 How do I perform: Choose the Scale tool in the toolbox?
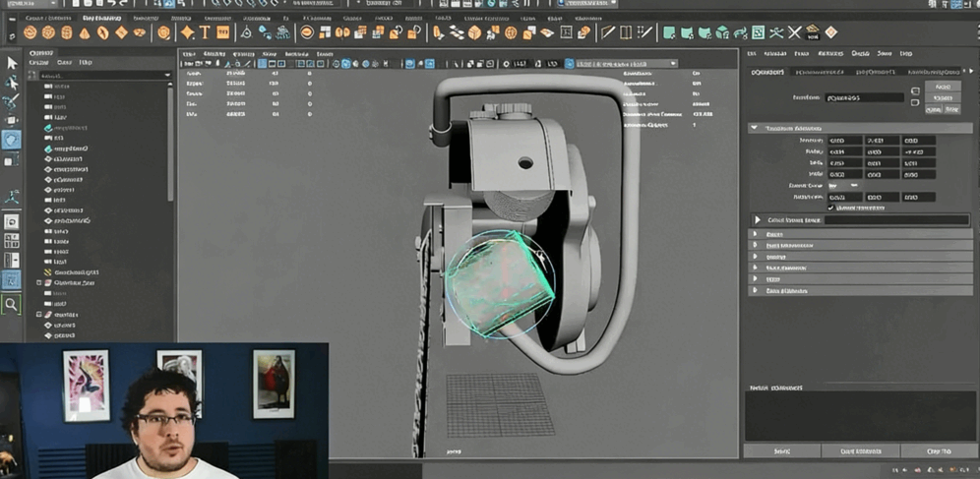[x=11, y=161]
